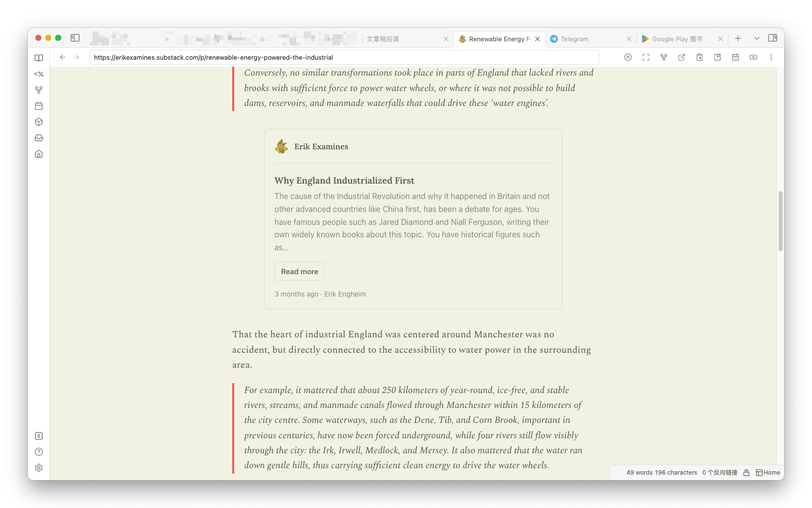Open the home icon in left ribbon

point(39,154)
